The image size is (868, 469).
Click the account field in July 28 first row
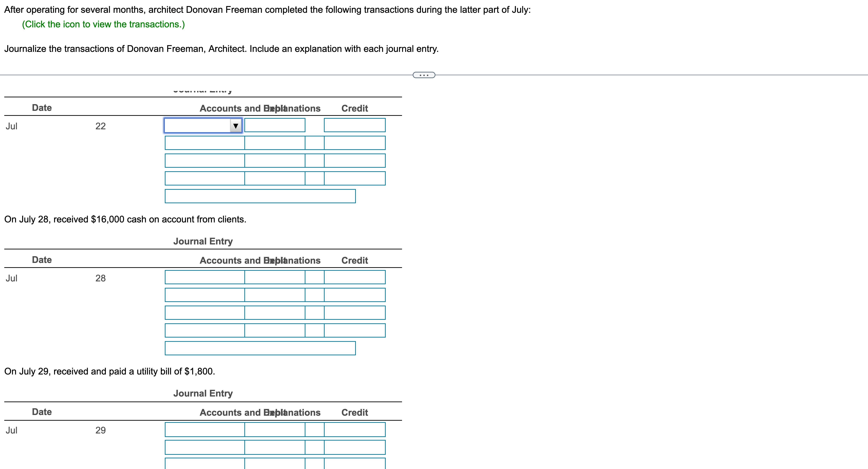coord(205,277)
